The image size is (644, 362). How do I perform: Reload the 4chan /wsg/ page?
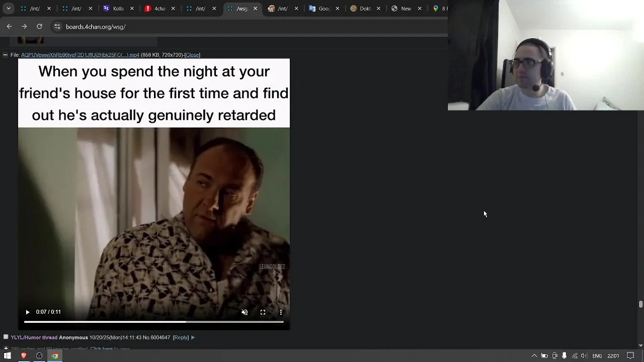click(39, 27)
